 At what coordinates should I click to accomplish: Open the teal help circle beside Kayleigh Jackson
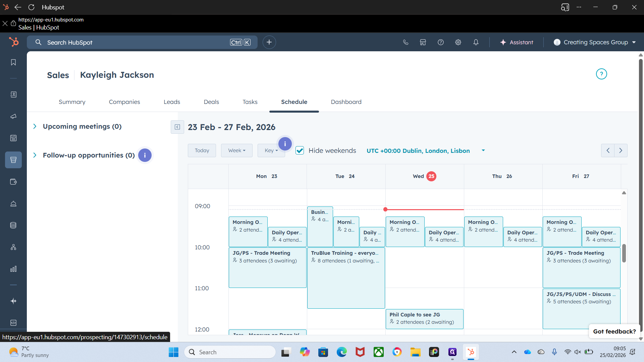601,74
